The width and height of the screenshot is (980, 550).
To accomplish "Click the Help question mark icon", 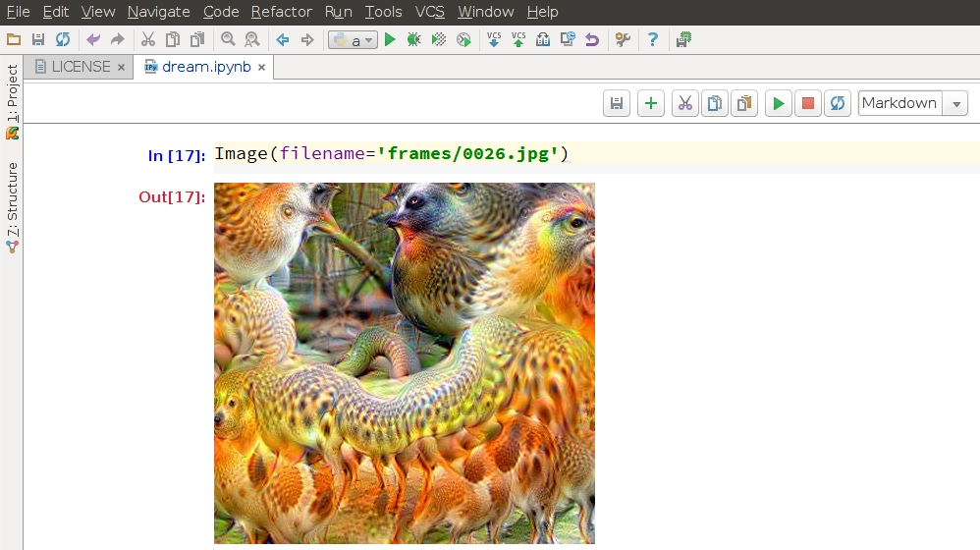I will (x=652, y=40).
